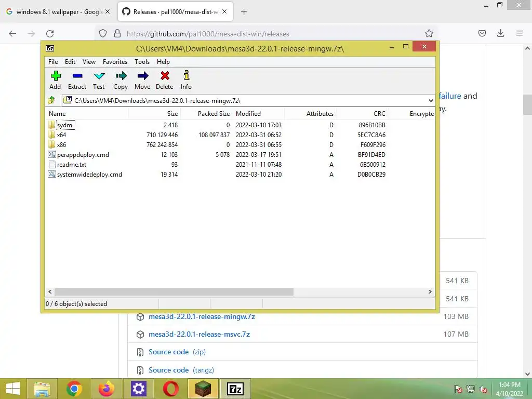This screenshot has width=532, height=399.
Task: Run the Test archive tool
Action: [99, 80]
